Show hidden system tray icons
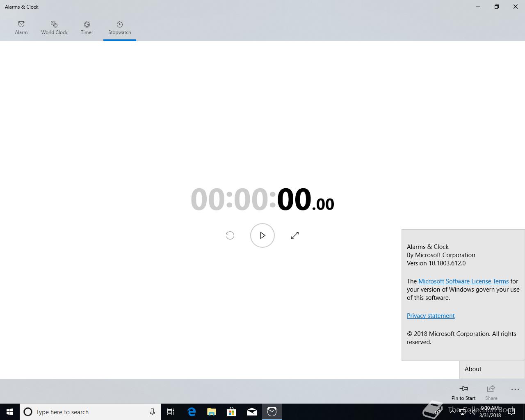Image resolution: width=525 pixels, height=420 pixels. pos(452,412)
